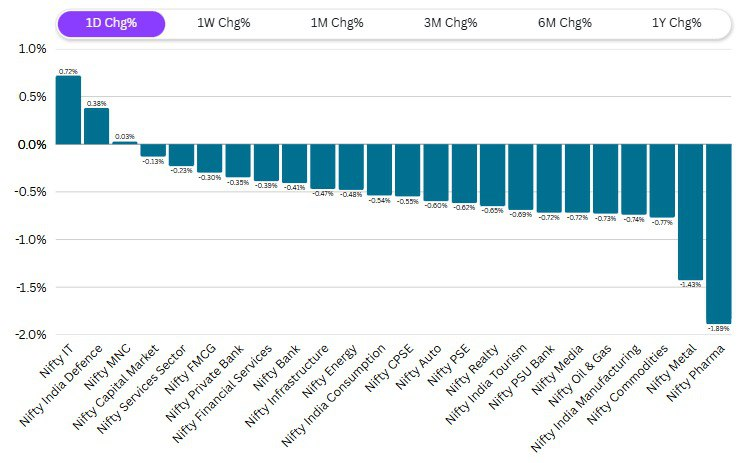The width and height of the screenshot is (750, 463).
Task: Click the Nifty CPSE bar
Action: (x=407, y=170)
